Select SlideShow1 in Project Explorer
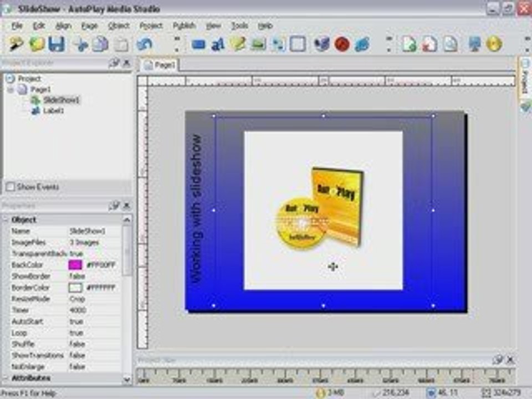 (x=61, y=100)
